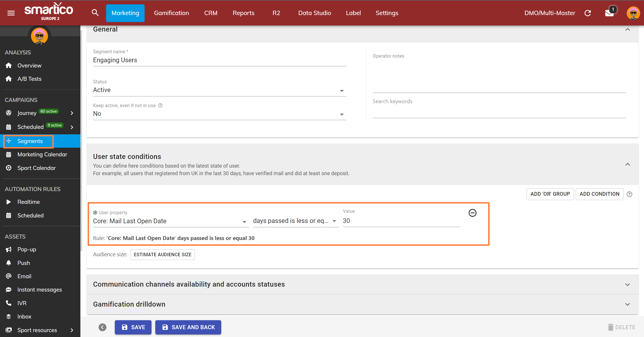644x337 pixels.
Task: Open user avatar in top right
Action: (x=633, y=13)
